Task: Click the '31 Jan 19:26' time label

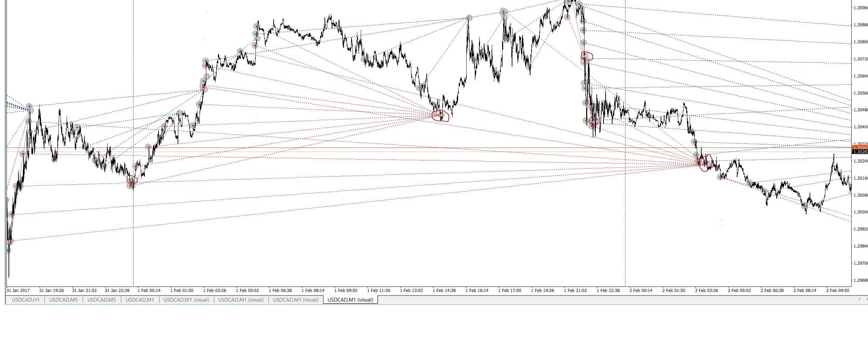Action: [52, 291]
